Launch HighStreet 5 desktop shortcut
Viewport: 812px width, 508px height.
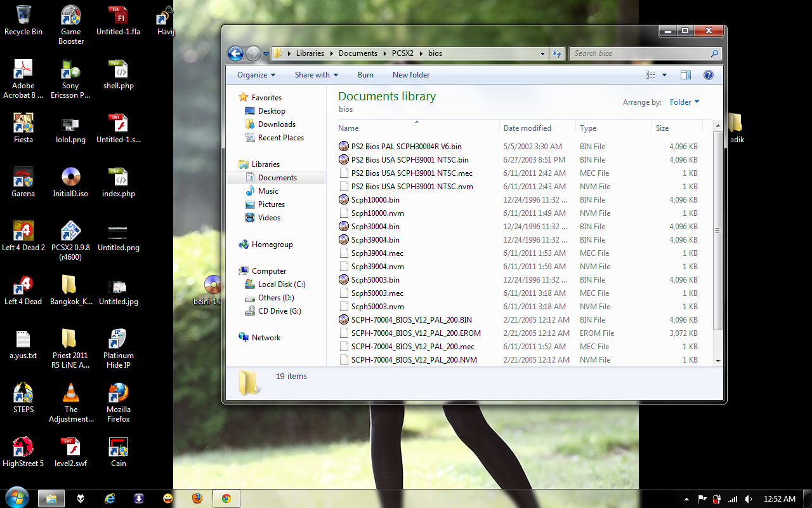point(23,452)
